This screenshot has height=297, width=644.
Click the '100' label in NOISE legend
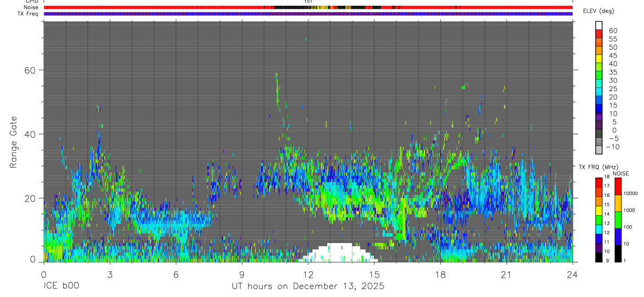pos(628,227)
